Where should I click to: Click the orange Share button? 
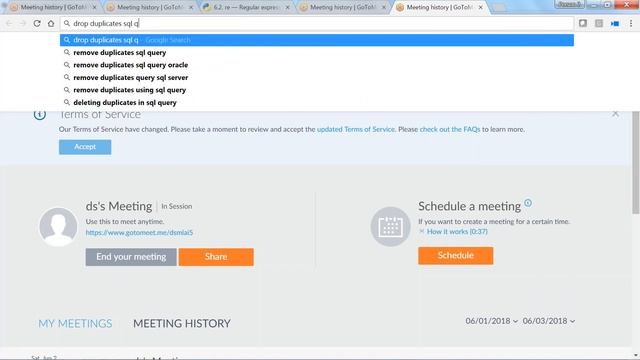coord(216,257)
